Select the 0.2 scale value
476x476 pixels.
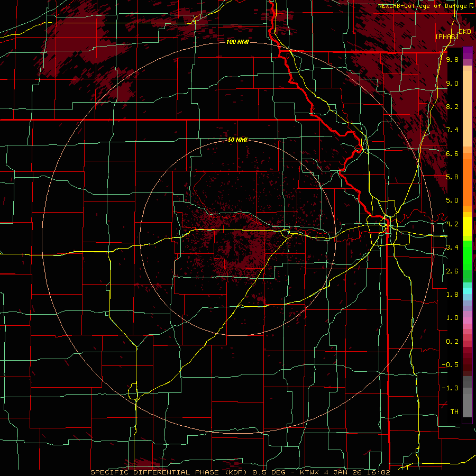point(452,342)
